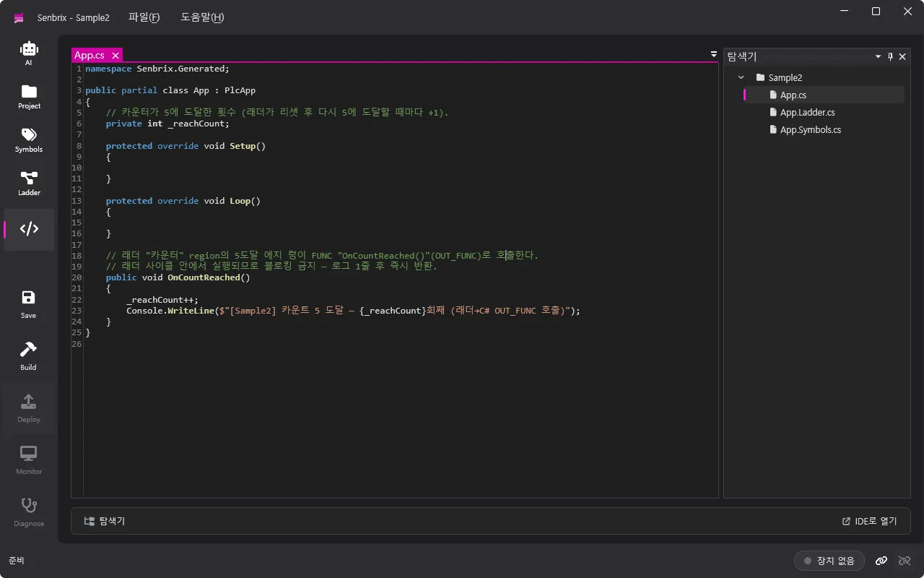924x578 pixels.
Task: Open the Project section in sidebar
Action: pyautogui.click(x=29, y=97)
